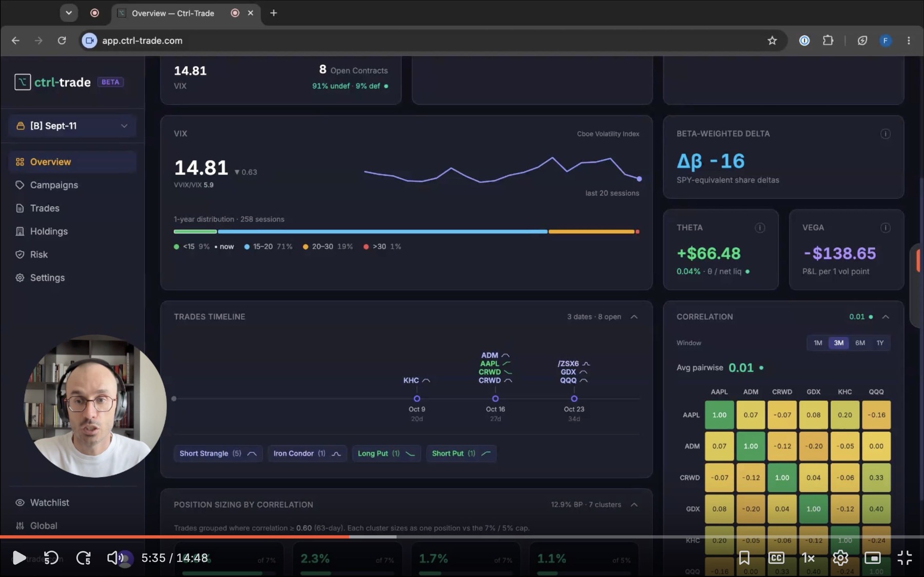Exit fullscreen video mode
The width and height of the screenshot is (924, 577).
pos(904,558)
